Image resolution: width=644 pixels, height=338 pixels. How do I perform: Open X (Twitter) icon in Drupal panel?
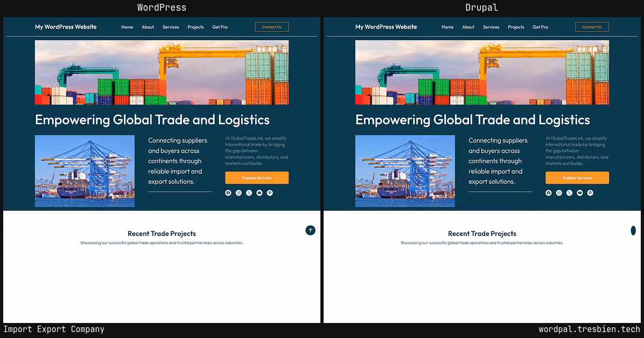coord(569,193)
